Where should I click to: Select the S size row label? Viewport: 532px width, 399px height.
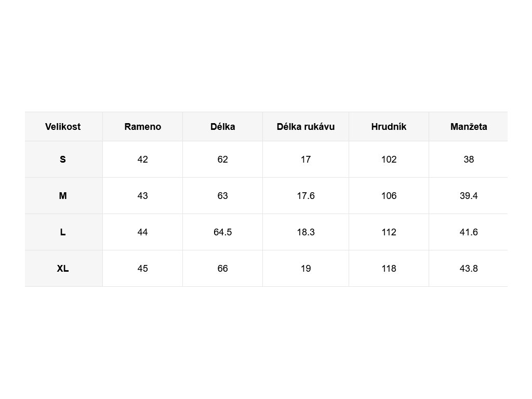pos(63,159)
